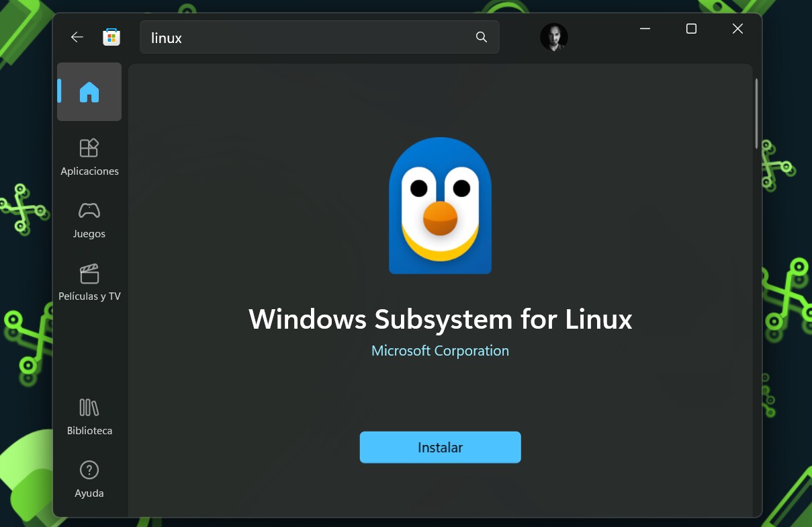Install Windows Subsystem for Linux
Image resolution: width=812 pixels, height=527 pixels.
(440, 447)
